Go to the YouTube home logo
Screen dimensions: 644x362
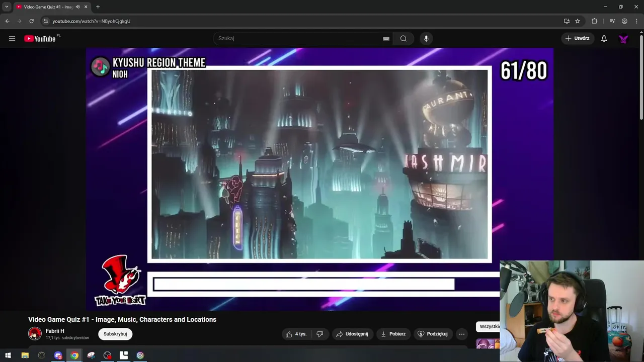[x=40, y=39]
